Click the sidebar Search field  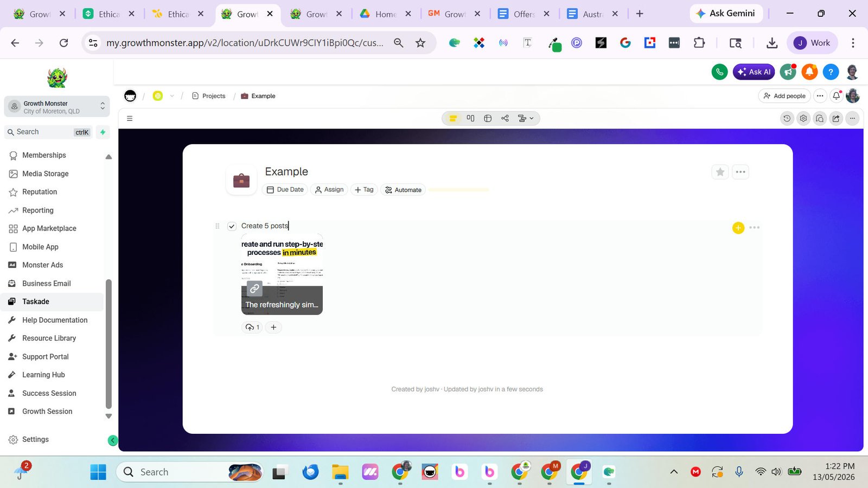point(49,132)
